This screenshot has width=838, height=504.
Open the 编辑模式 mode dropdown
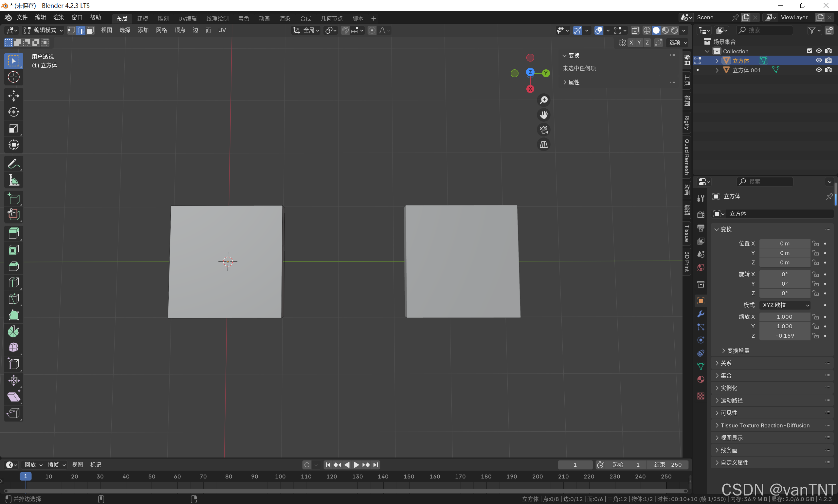(44, 30)
